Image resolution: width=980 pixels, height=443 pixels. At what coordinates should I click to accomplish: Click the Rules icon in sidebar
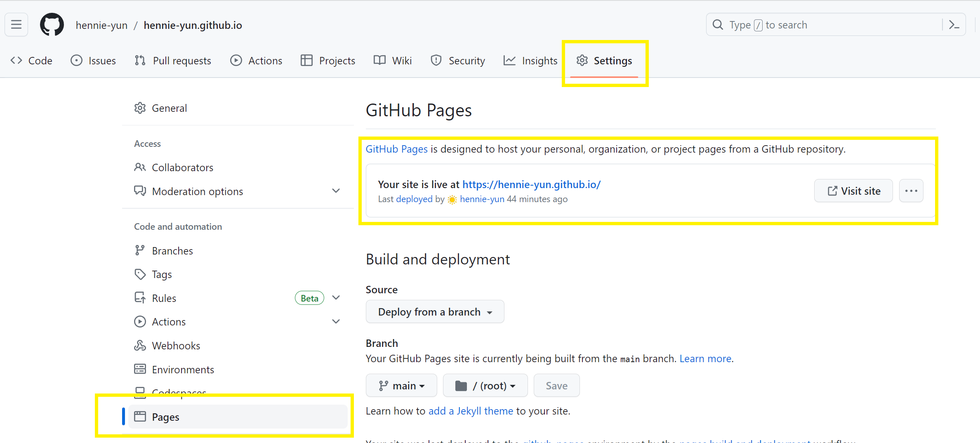140,298
